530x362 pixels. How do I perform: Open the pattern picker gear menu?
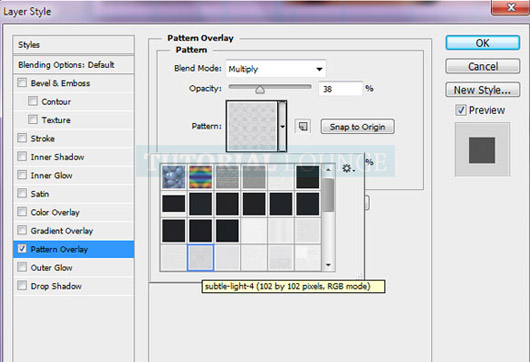pos(348,168)
